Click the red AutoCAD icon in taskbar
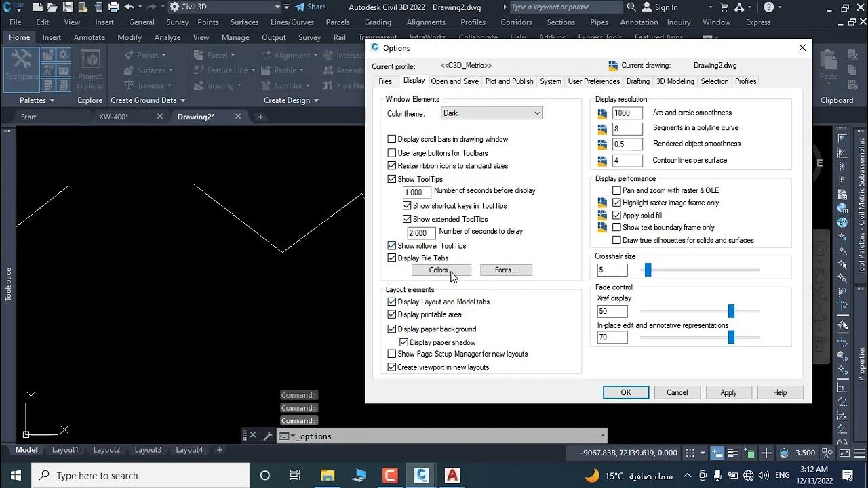 (452, 475)
